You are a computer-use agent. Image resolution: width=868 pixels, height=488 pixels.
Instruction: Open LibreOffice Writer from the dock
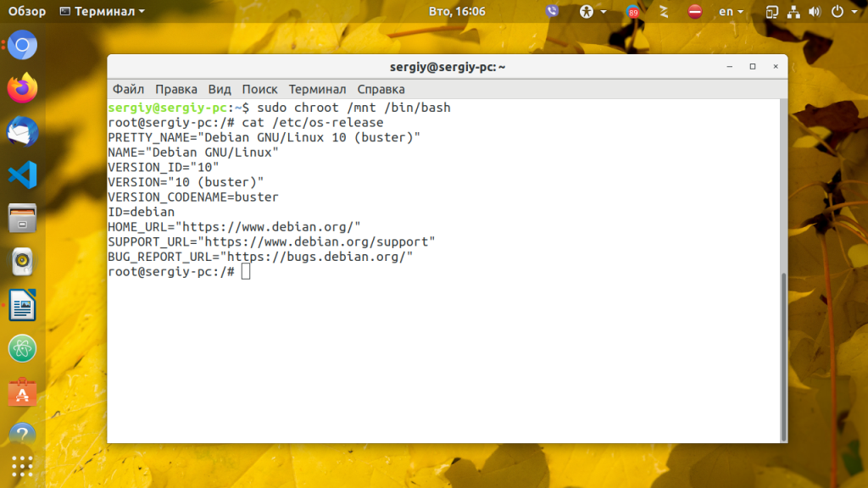(x=23, y=305)
